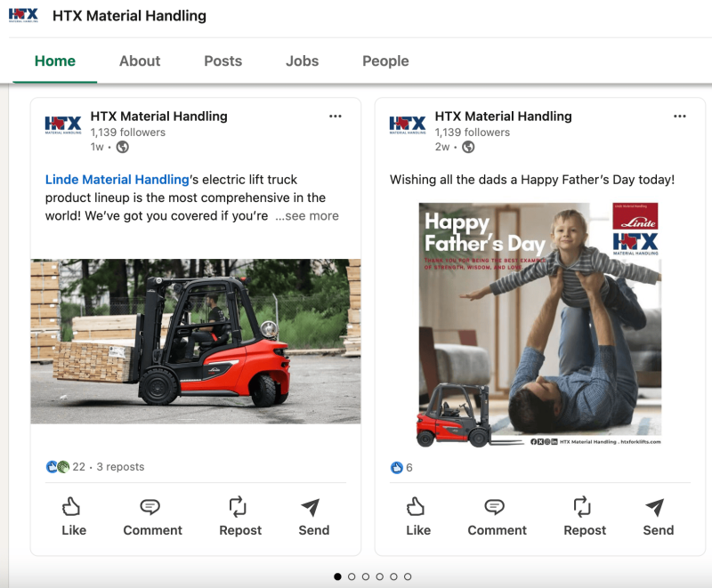Click 'Wishing all the dads a Happy Father's Day' text
Screen dimensions: 712x588
(x=532, y=180)
